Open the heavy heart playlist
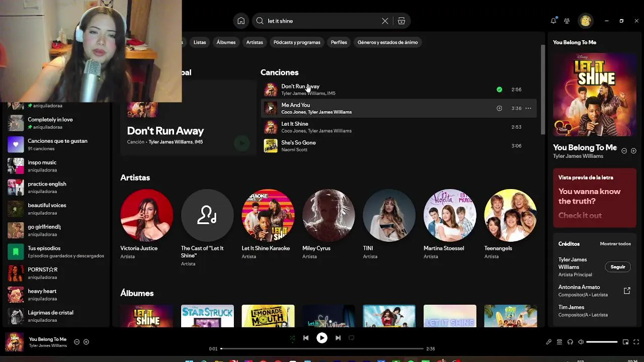The height and width of the screenshot is (362, 644). point(55,295)
